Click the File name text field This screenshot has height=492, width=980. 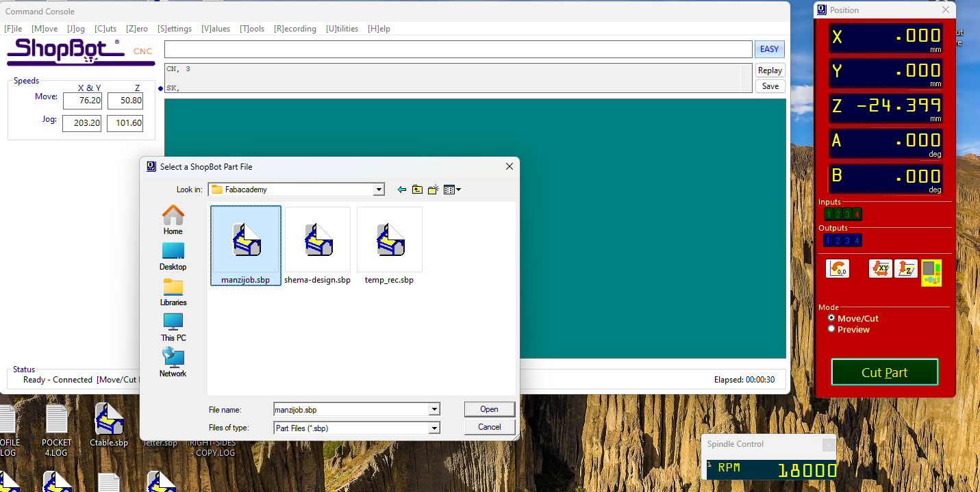click(x=351, y=410)
